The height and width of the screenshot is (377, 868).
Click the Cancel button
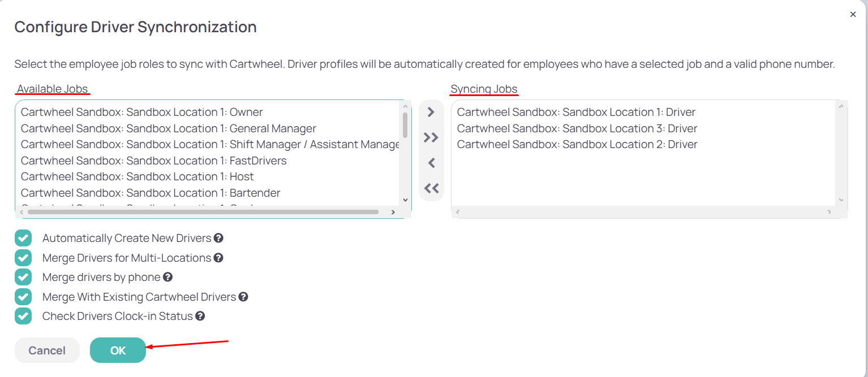pos(47,350)
